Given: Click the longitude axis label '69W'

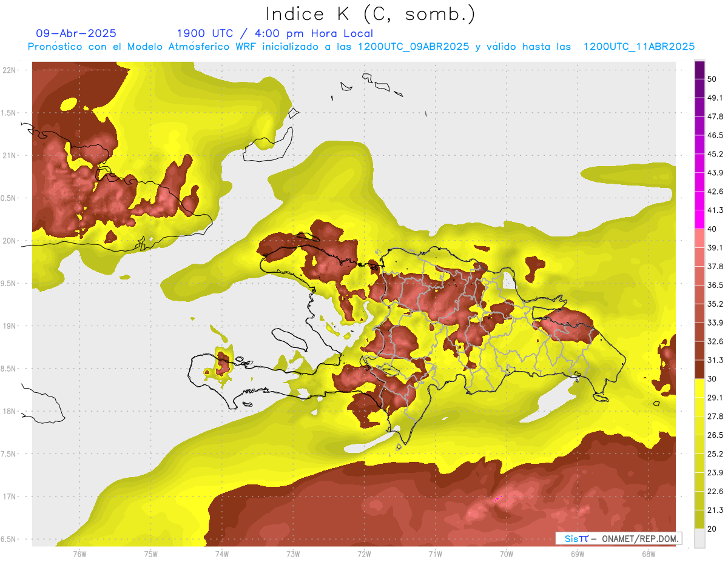Looking at the screenshot, I should coord(577,554).
